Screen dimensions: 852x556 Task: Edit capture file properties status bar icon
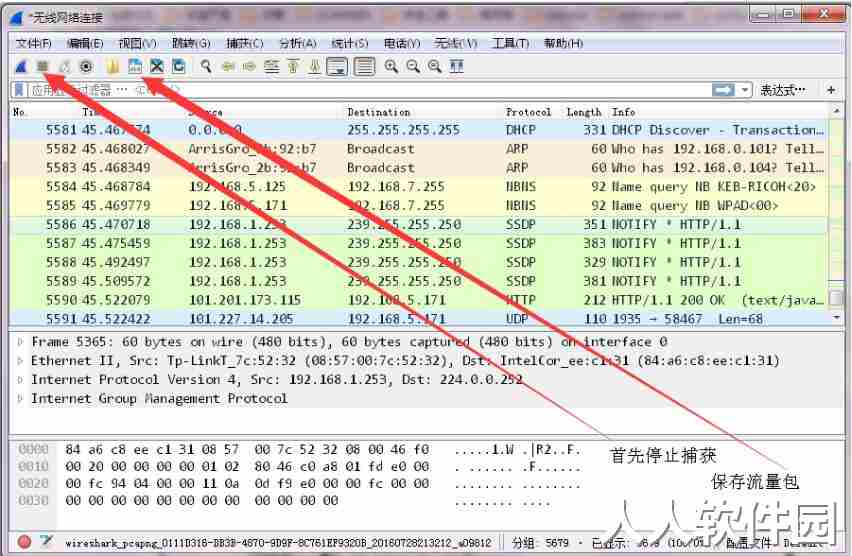click(47, 541)
